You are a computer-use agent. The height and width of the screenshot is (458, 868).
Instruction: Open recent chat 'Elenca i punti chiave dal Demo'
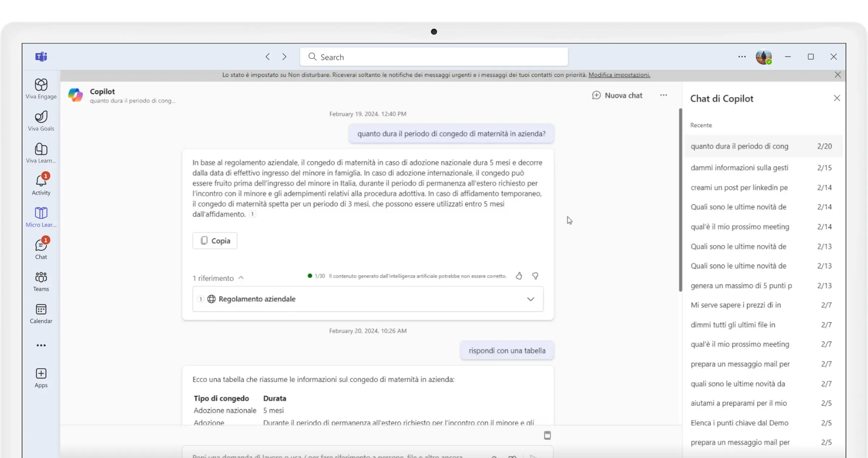763,423
